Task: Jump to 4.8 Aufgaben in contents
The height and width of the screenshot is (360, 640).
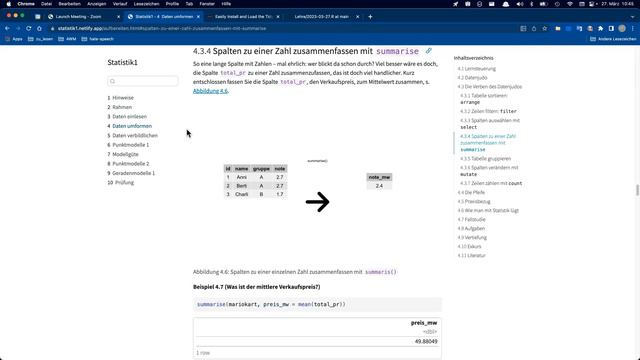Action: [471, 229]
